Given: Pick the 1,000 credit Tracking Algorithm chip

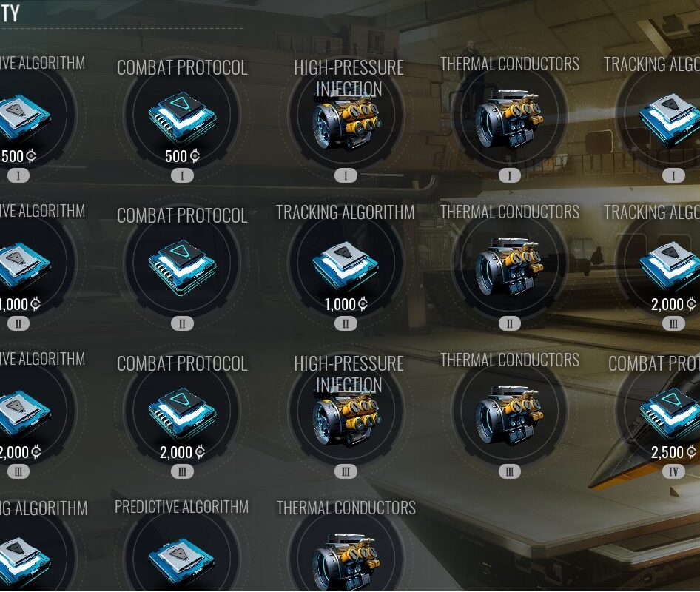Looking at the screenshot, I should point(346,265).
